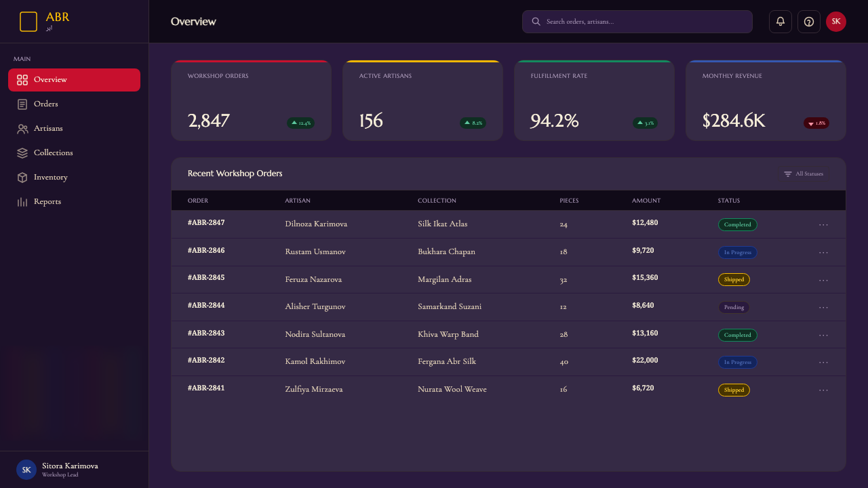Open the notifications bell icon
The image size is (868, 488).
[x=781, y=22]
